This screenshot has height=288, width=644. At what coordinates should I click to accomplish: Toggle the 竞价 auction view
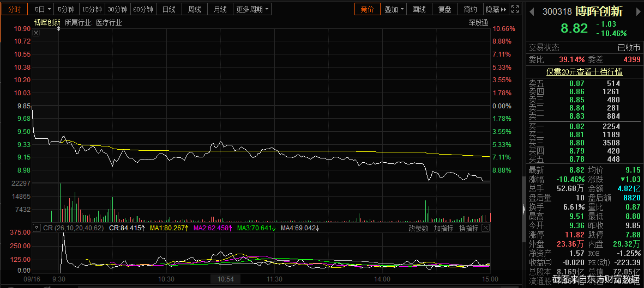point(367,9)
